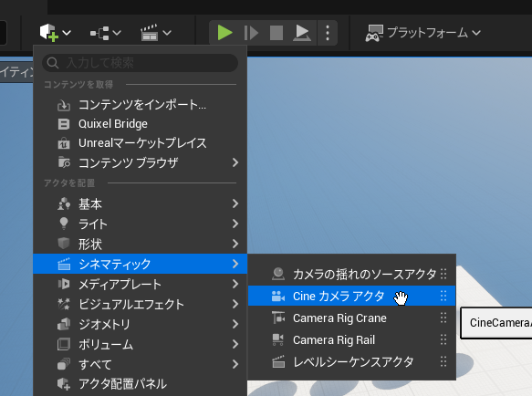The image size is (532, 396).
Task: Expand the ボリューム submenu arrow
Action: click(235, 344)
